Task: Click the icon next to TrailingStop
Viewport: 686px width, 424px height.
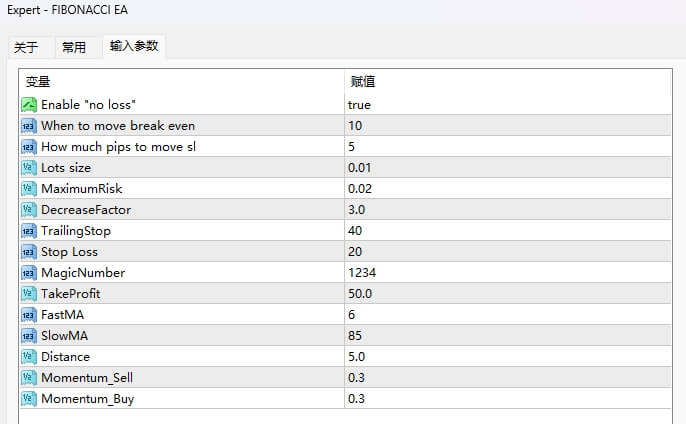Action: pos(28,231)
